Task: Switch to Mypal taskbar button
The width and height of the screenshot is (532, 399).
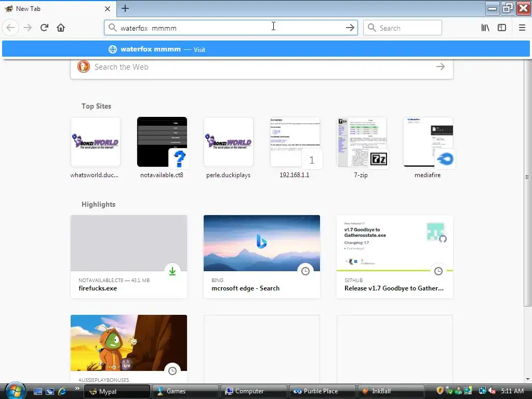Action: (x=117, y=391)
